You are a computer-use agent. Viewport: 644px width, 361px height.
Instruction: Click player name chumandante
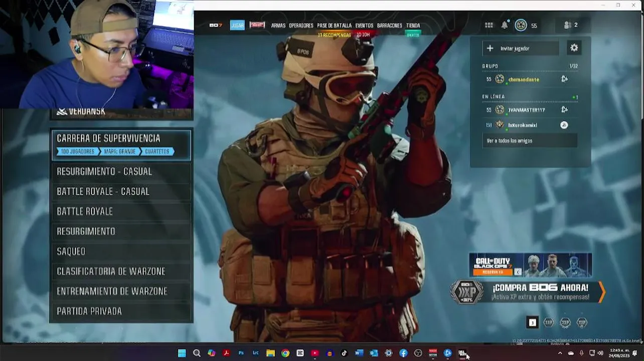point(524,80)
